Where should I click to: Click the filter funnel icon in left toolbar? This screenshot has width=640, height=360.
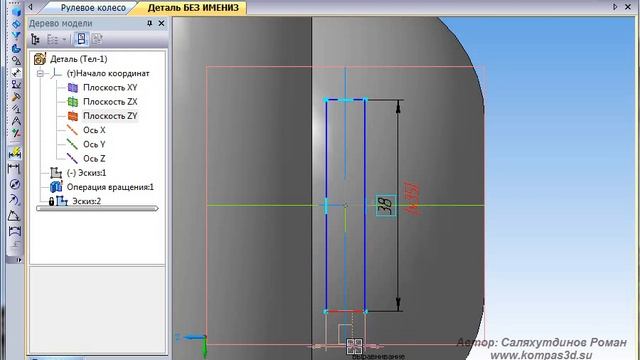[16, 36]
